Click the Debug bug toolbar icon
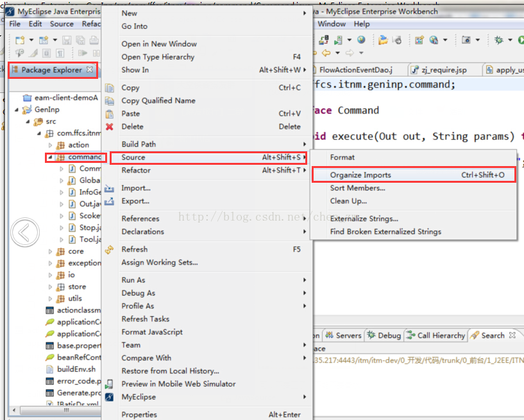 point(498,40)
